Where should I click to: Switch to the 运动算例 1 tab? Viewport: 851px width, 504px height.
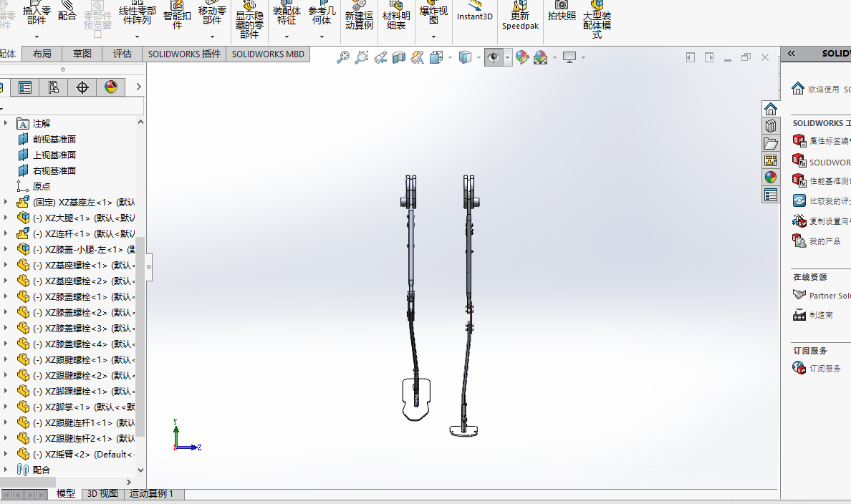[x=151, y=494]
